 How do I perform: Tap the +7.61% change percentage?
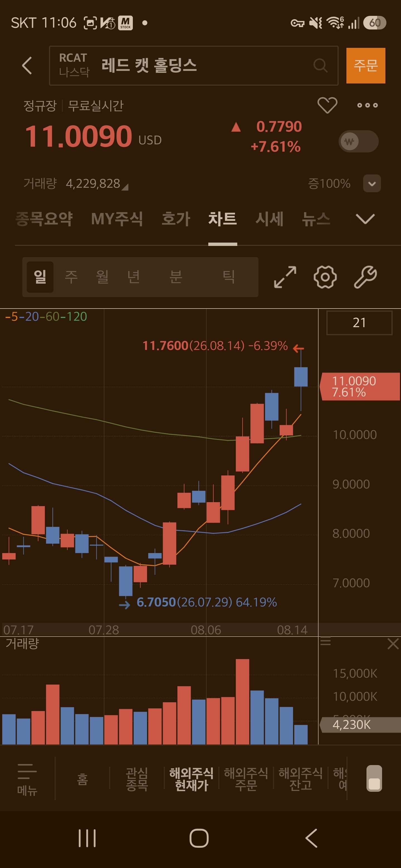click(x=275, y=147)
